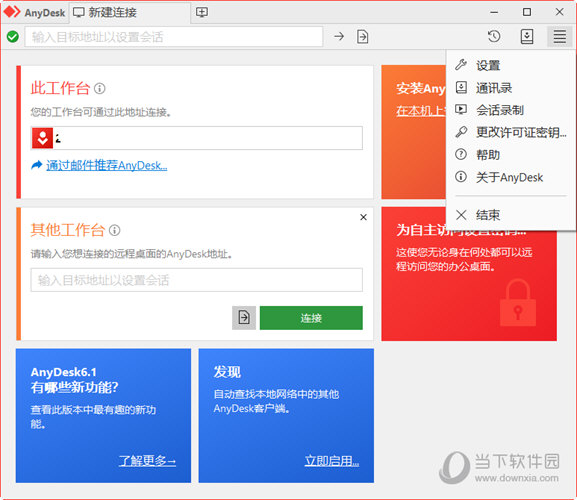Open 关于AnyDesk menu entry
The height and width of the screenshot is (500, 577).
[511, 177]
